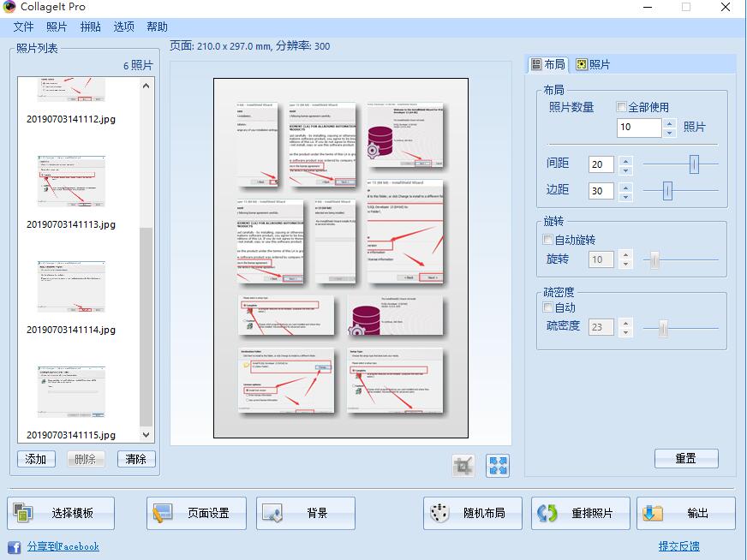The image size is (747, 560).
Task: Click the down arrow to decrease 间距 value
Action: 625,170
